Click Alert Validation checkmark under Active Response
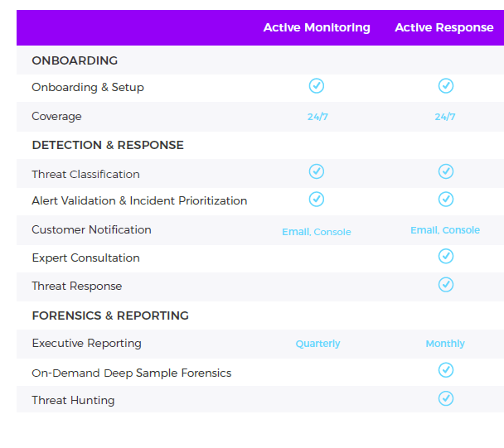 click(x=446, y=199)
